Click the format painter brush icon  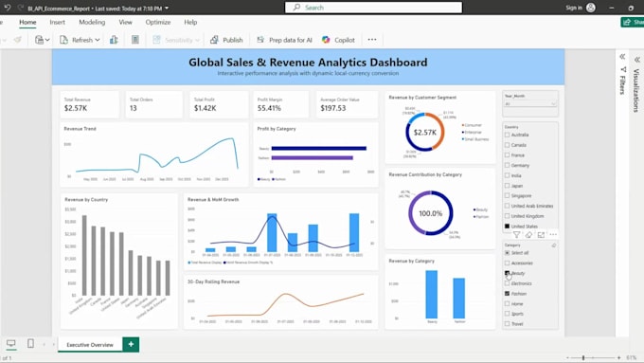(x=17, y=40)
